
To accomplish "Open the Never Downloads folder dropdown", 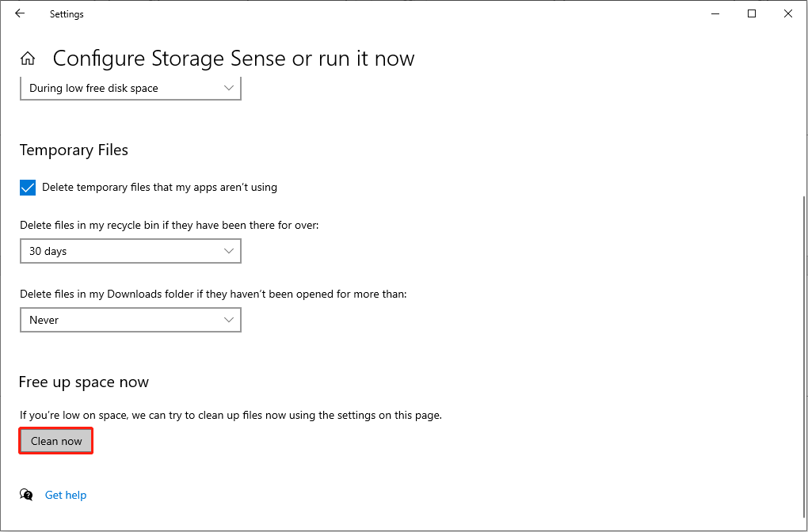I will pos(131,320).
